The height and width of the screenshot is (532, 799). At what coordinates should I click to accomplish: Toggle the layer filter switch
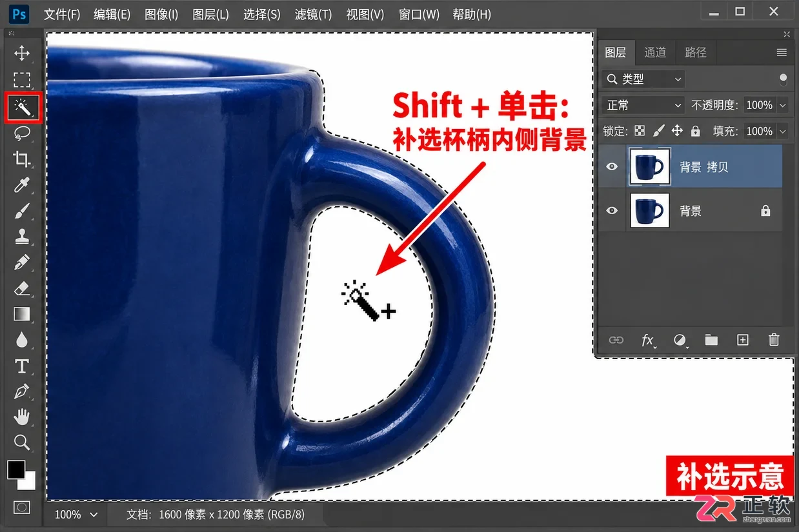[783, 79]
